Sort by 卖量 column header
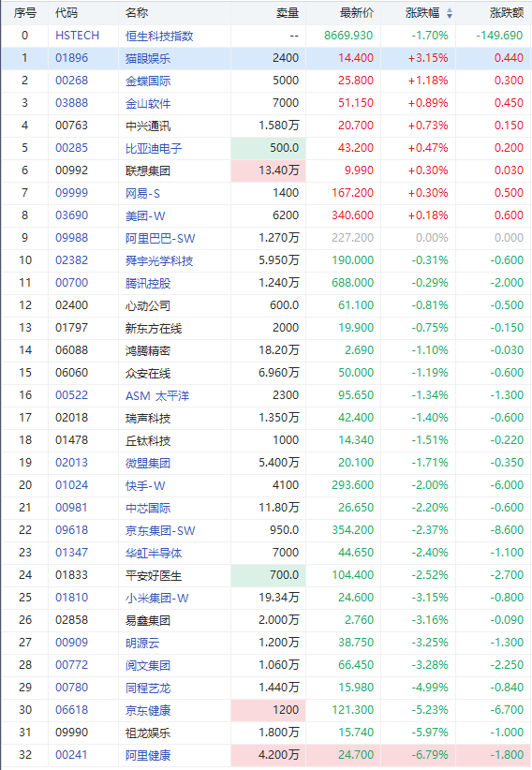This screenshot has height=770, width=532. (287, 13)
